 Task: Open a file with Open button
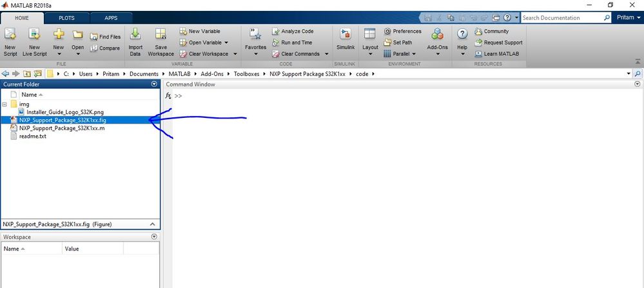point(77,43)
